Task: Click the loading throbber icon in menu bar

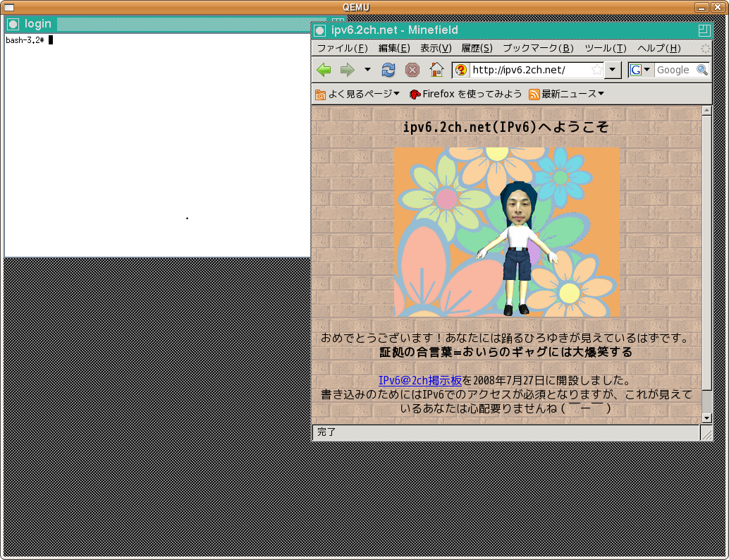Action: (705, 49)
